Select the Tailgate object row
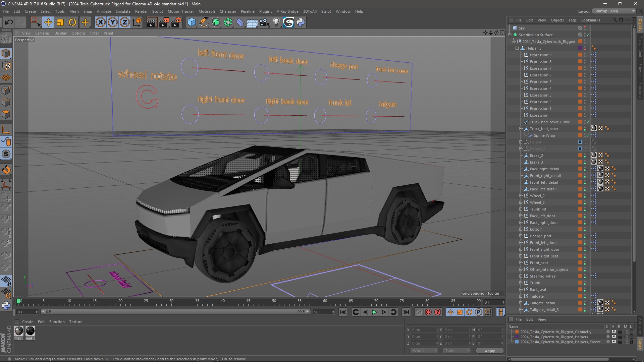Screen dimensions: 644x362 tap(536, 296)
